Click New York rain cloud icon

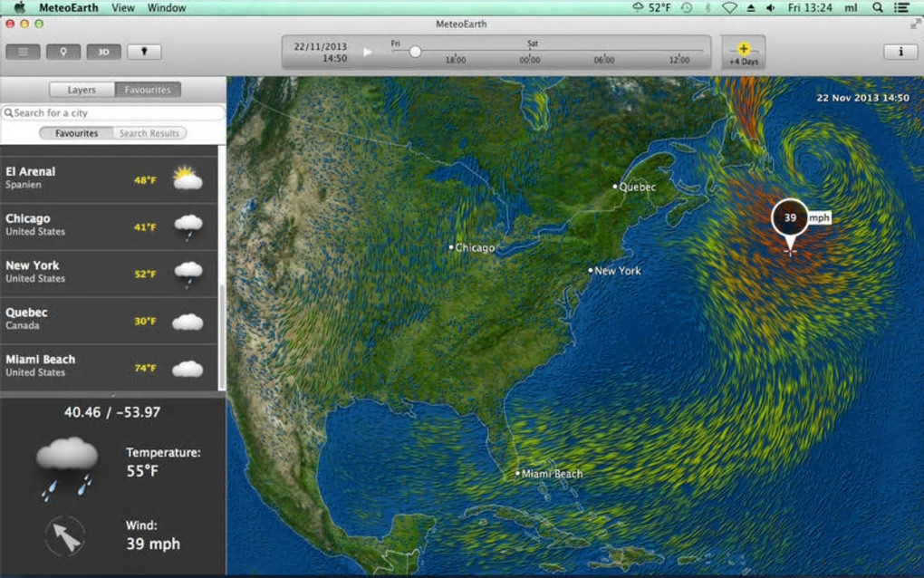pos(188,275)
